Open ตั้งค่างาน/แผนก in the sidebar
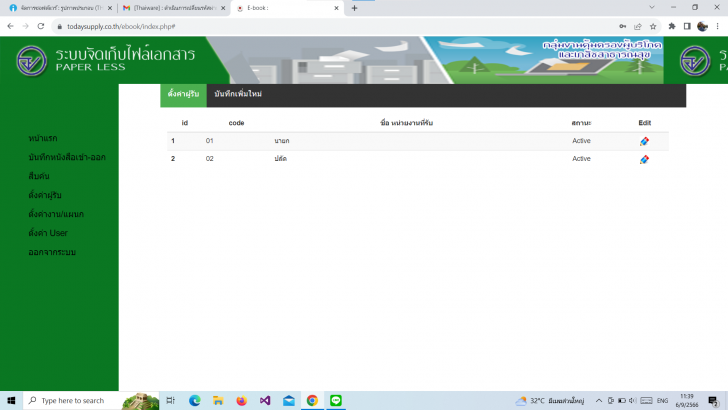The width and height of the screenshot is (728, 410). tap(56, 215)
